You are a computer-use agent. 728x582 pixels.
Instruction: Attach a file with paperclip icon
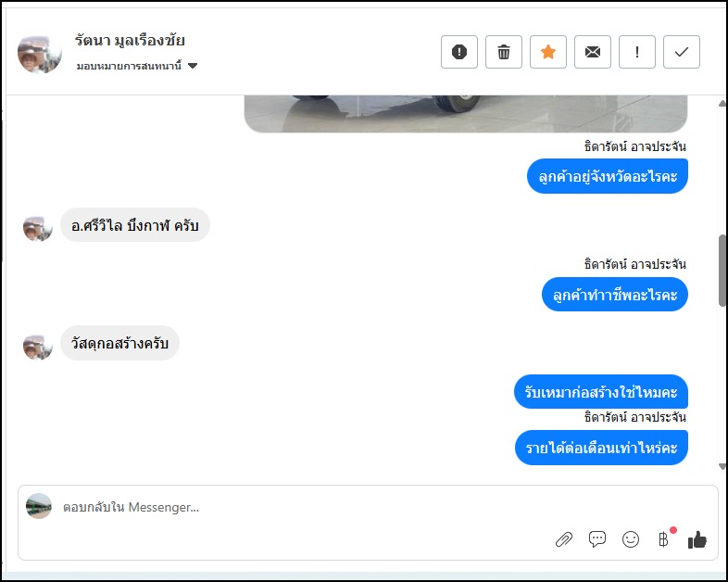564,539
